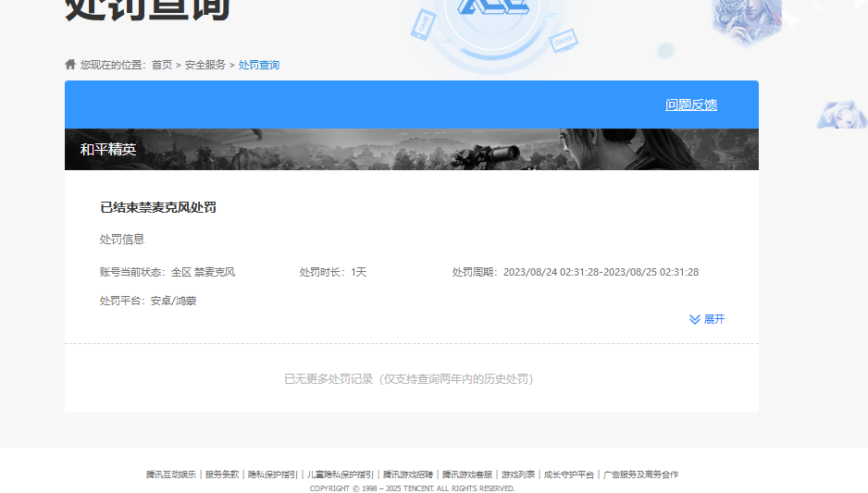Click the game character figure at top right
Screen dimensions: 868x493
[746, 20]
